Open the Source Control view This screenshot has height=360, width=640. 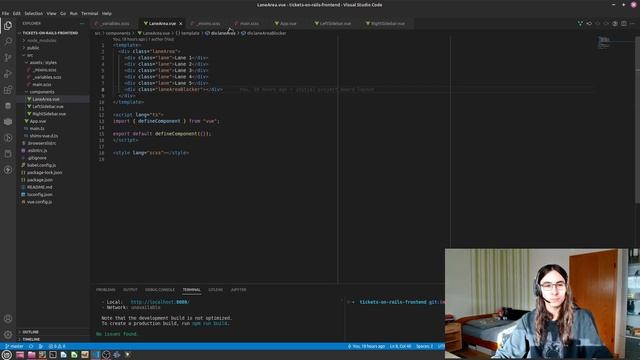8,58
